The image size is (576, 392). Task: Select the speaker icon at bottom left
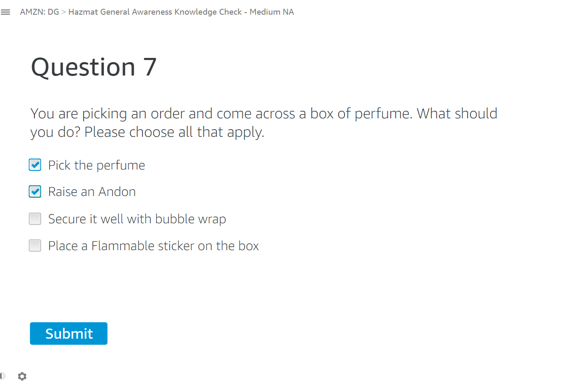[3, 376]
